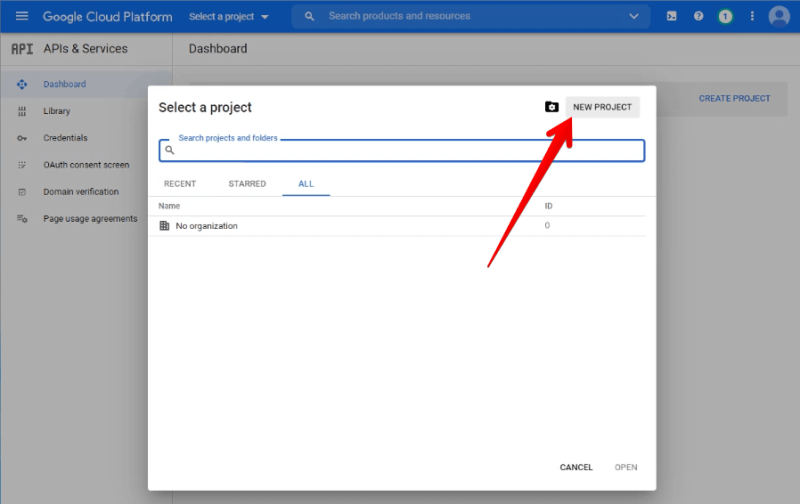Click the APIs & Services heading

coord(86,49)
